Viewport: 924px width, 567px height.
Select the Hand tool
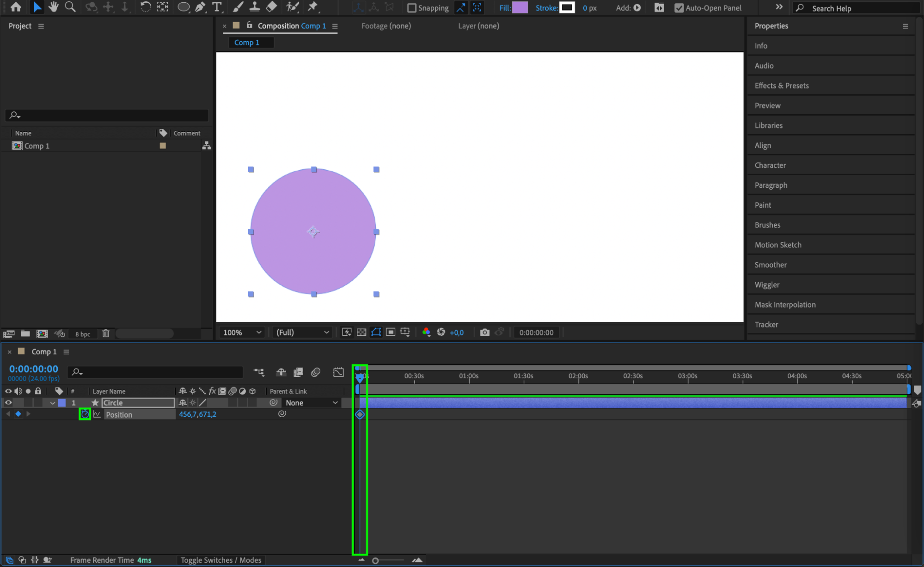[54, 7]
